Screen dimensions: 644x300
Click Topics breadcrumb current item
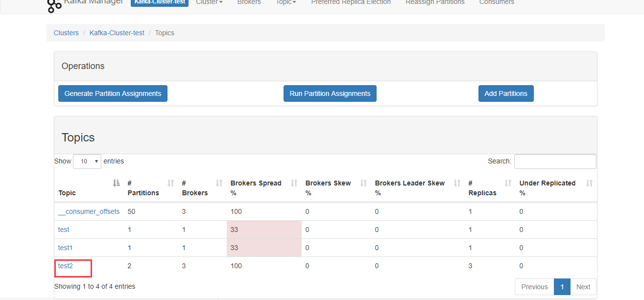pos(165,33)
